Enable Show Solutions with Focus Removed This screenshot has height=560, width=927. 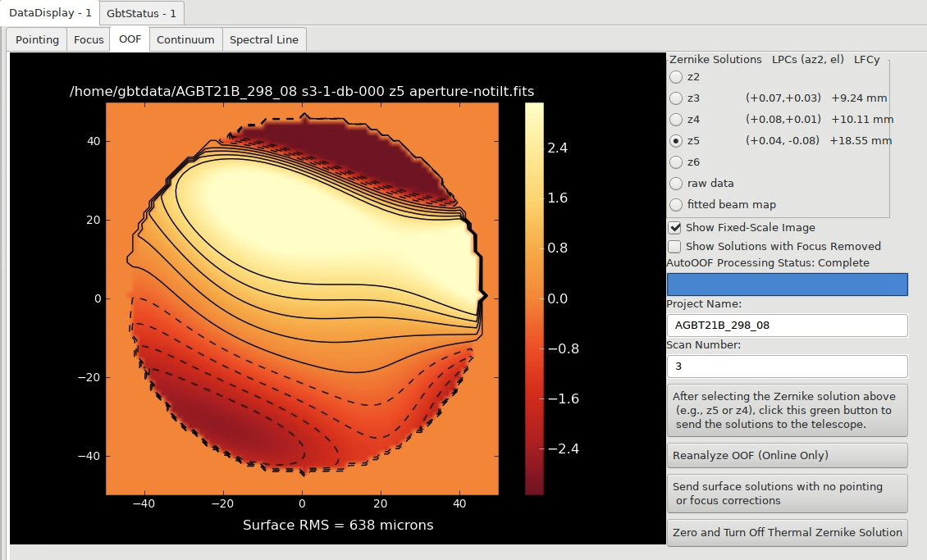point(674,246)
